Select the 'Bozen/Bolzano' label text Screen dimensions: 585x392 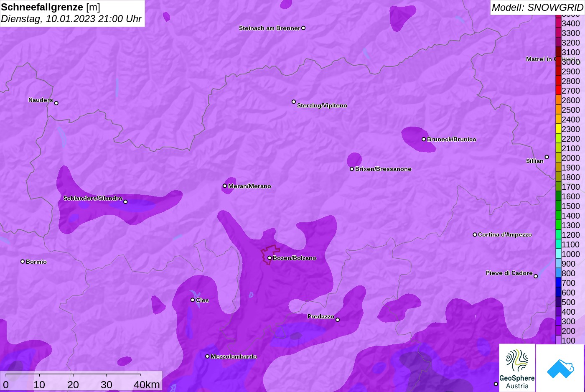(x=295, y=258)
